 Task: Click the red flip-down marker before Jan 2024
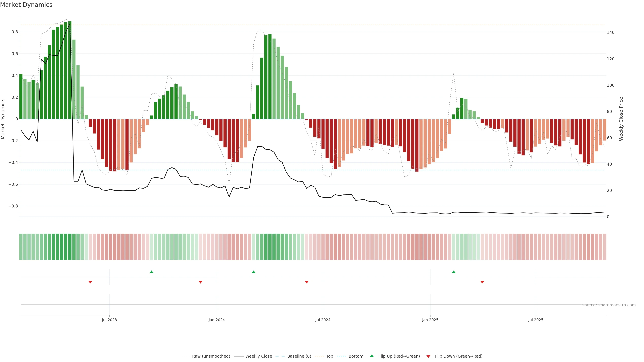[200, 282]
